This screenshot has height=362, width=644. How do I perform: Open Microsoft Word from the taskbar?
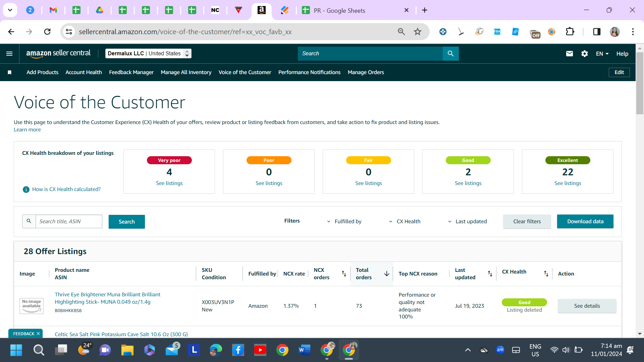coord(305,350)
